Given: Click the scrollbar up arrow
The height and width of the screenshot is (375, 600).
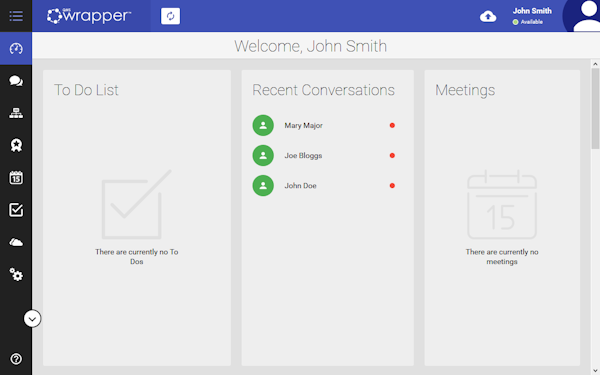Looking at the screenshot, I should tap(595, 64).
